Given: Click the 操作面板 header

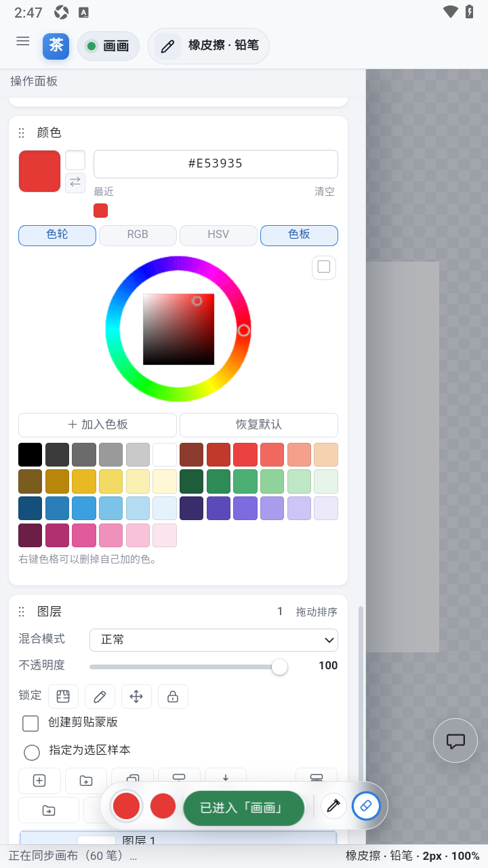Looking at the screenshot, I should click(x=34, y=81).
